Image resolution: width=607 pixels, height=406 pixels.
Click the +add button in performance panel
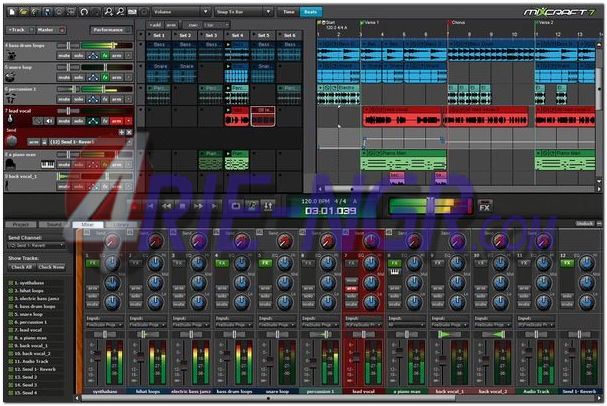(155, 25)
